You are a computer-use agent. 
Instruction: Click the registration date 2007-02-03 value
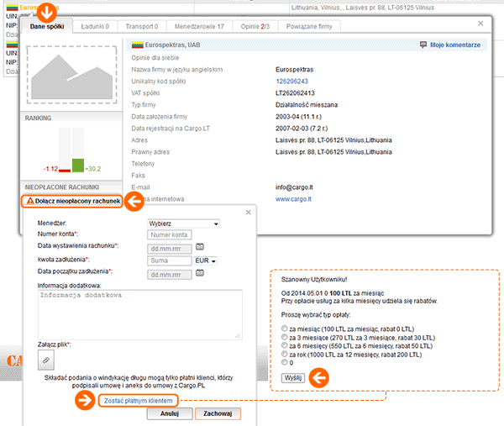click(x=302, y=129)
